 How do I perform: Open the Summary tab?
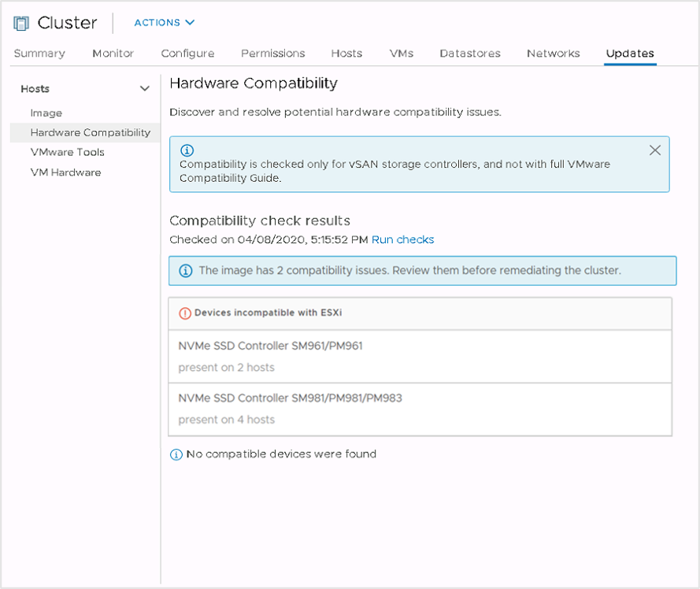[39, 53]
